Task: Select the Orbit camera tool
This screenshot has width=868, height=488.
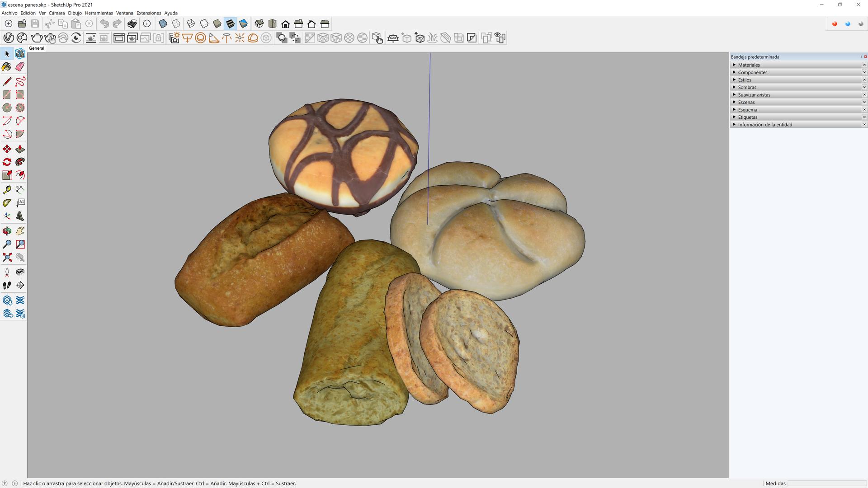Action: (7, 231)
